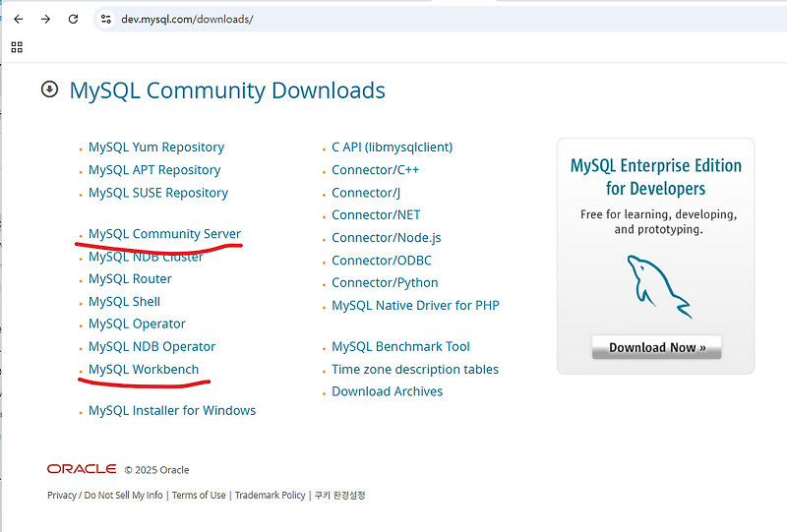Open MySQL Installer for Windows
This screenshot has width=787, height=532.
172,410
